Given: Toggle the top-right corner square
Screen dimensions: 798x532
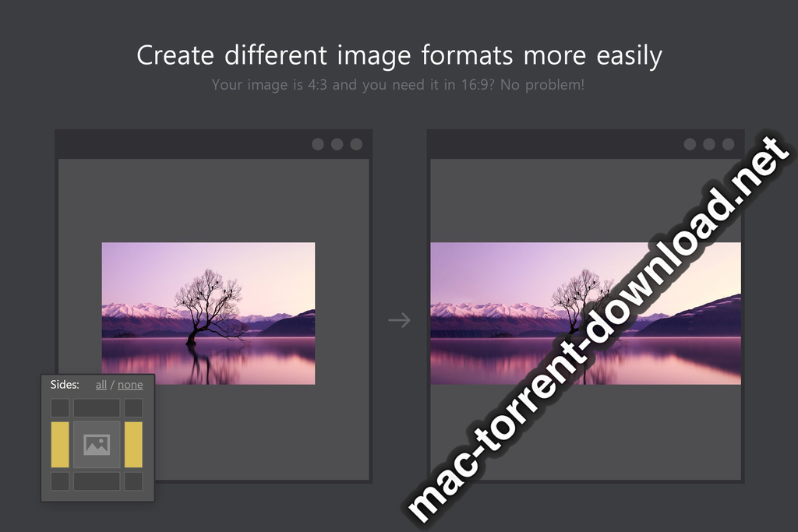Looking at the screenshot, I should pos(133,408).
